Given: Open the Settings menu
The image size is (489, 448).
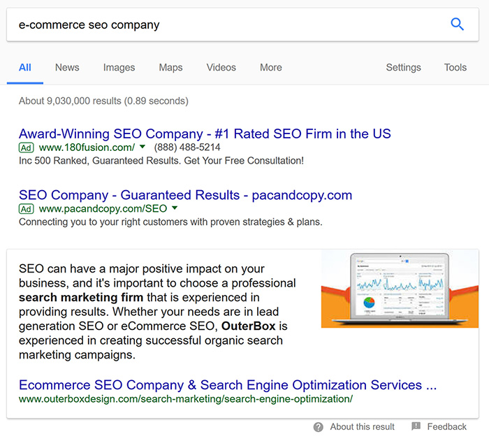Looking at the screenshot, I should pos(404,67).
